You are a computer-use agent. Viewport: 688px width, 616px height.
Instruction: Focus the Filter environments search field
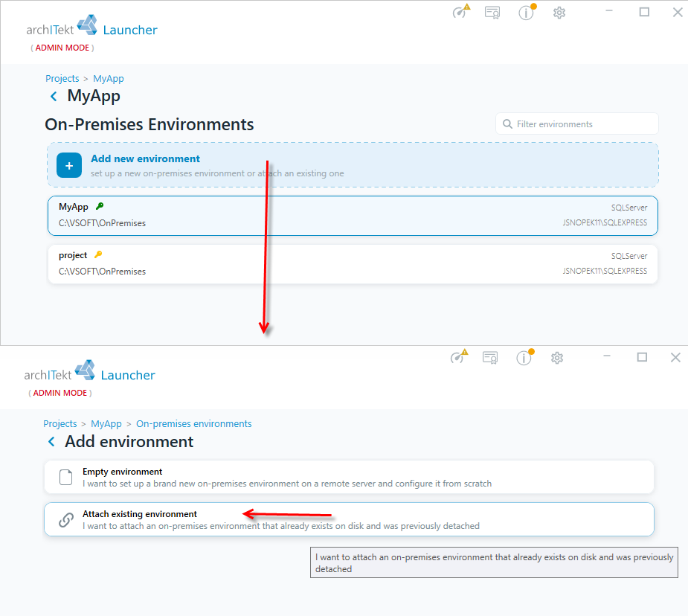coord(577,123)
